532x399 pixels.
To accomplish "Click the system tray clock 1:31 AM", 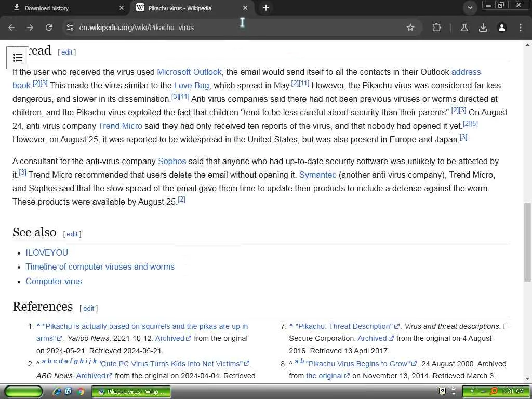I will coord(513,392).
